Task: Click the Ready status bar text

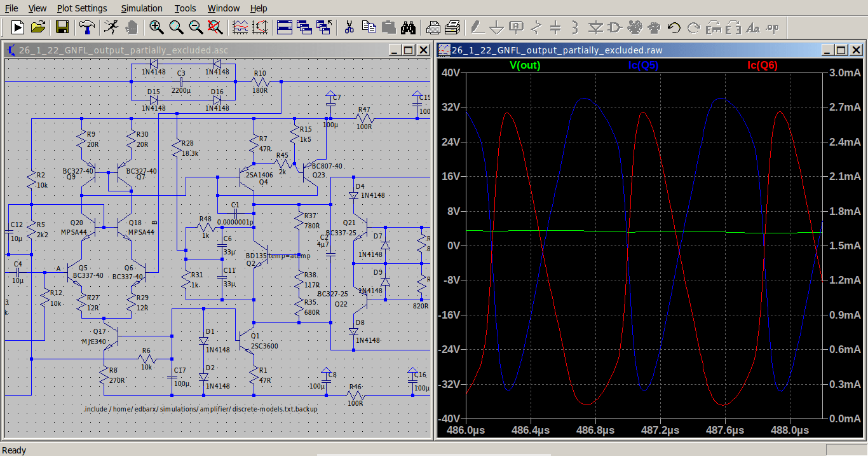Action: (x=15, y=450)
